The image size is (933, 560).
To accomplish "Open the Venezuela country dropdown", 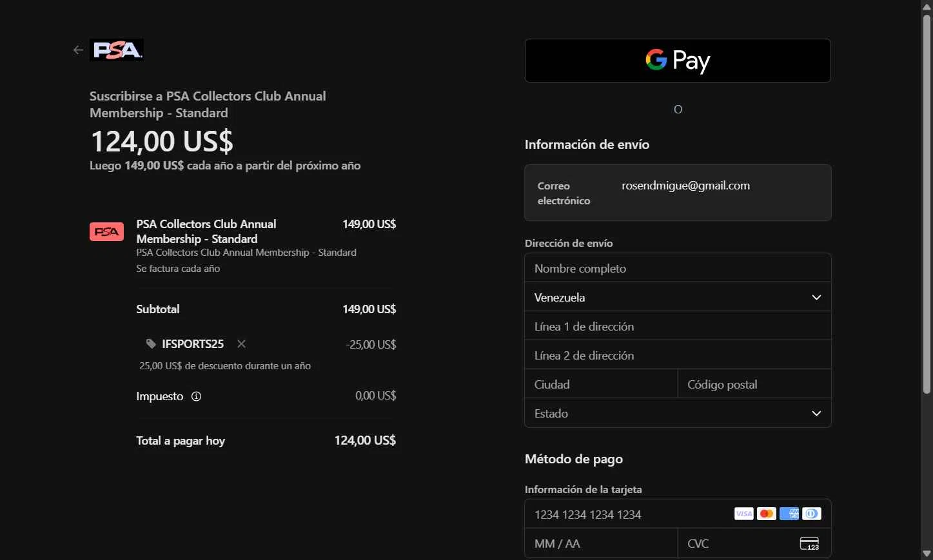I will pos(678,297).
